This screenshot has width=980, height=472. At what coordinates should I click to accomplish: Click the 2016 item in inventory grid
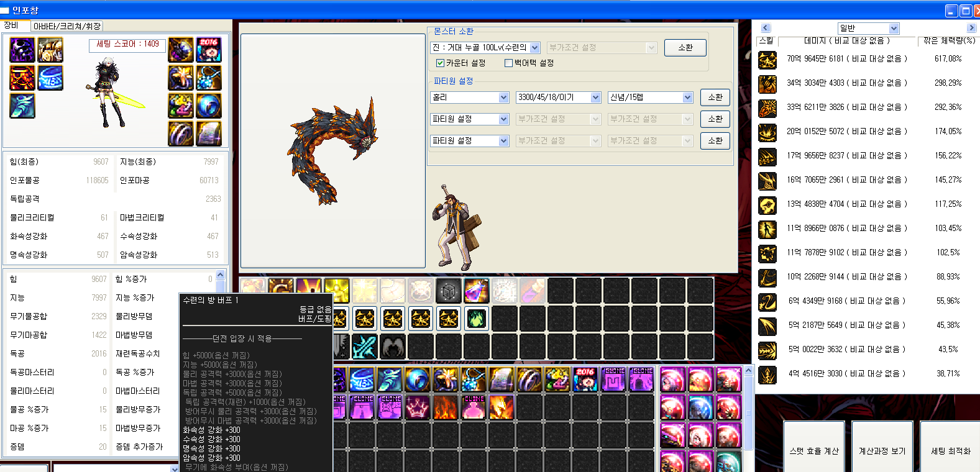tap(585, 379)
